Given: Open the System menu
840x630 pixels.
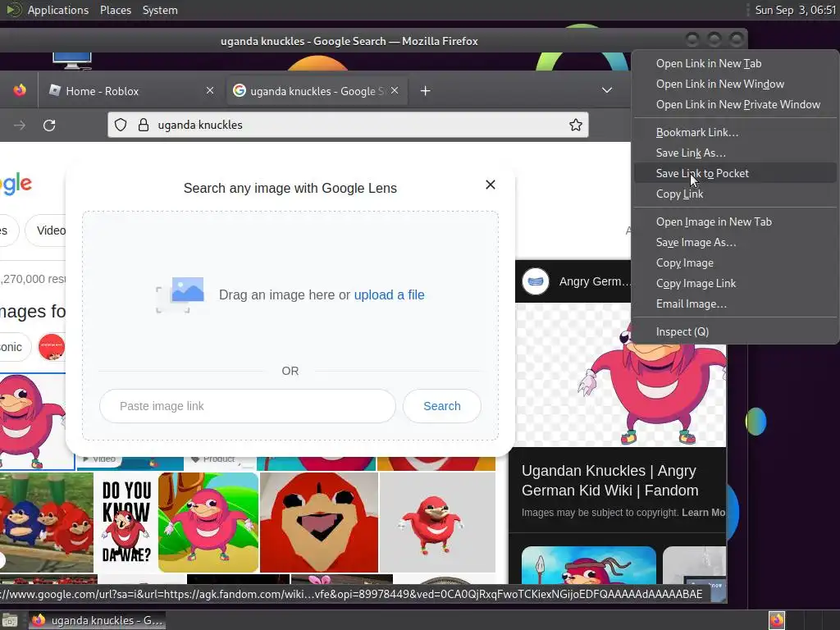Looking at the screenshot, I should click(x=160, y=10).
